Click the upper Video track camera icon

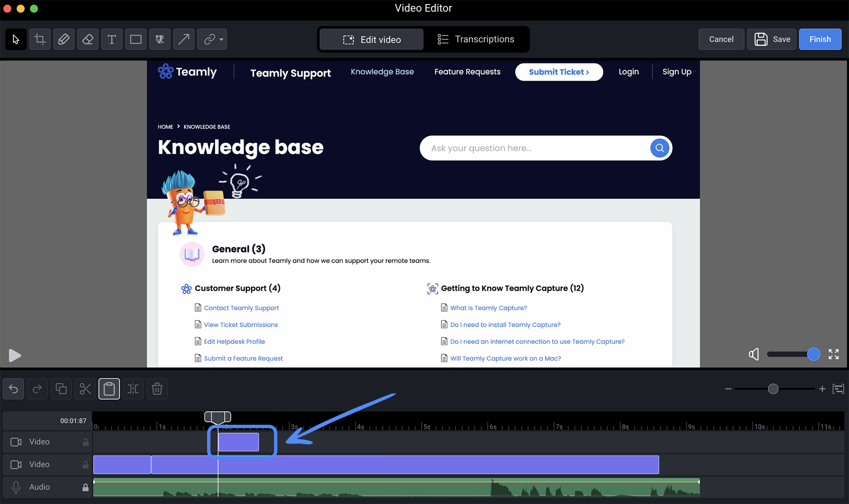(x=16, y=442)
